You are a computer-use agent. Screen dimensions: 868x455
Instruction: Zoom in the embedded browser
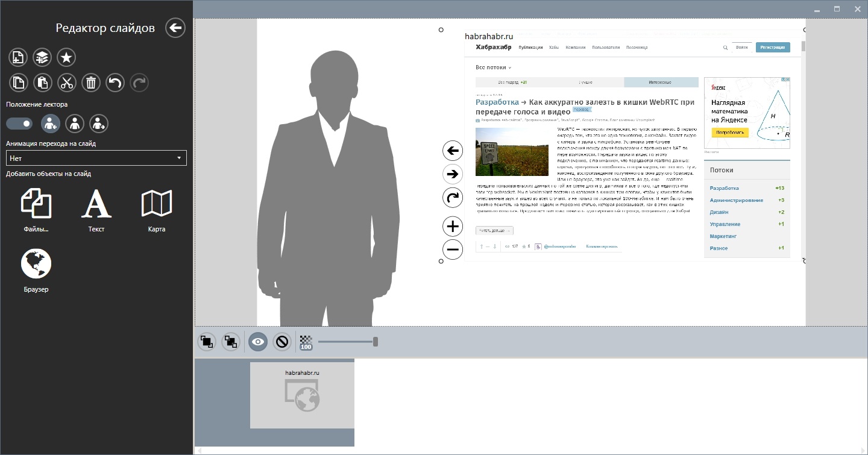(453, 227)
